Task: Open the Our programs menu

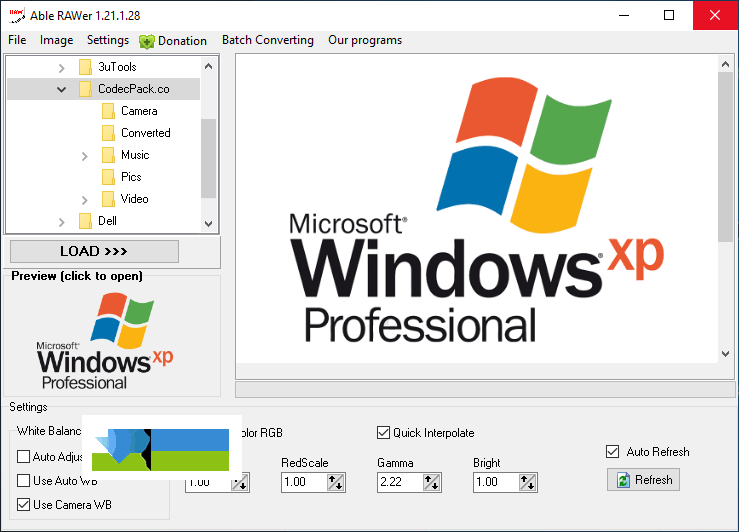Action: pos(365,40)
